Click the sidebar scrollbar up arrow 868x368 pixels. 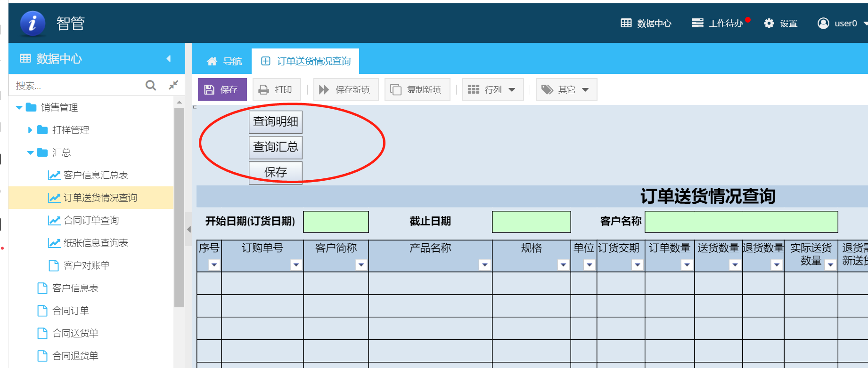[x=179, y=102]
